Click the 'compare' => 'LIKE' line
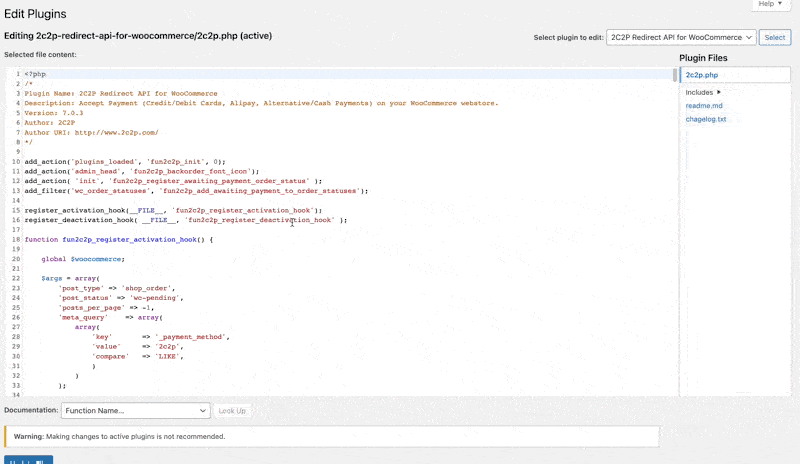 (138, 356)
